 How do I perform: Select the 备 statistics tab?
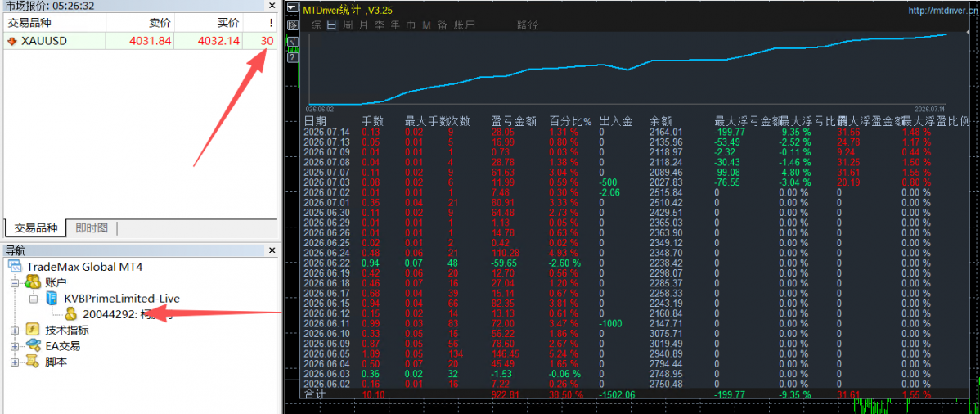443,25
